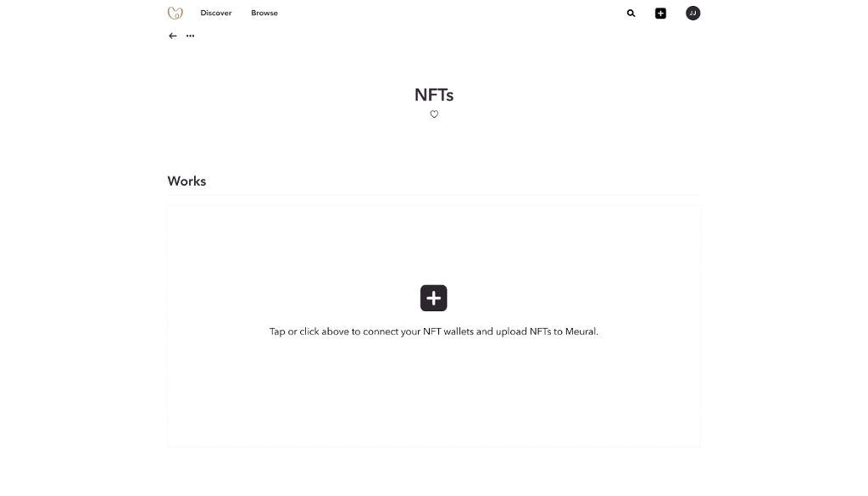This screenshot has height=496, width=868.
Task: Open the JJ profile avatar
Action: click(693, 13)
